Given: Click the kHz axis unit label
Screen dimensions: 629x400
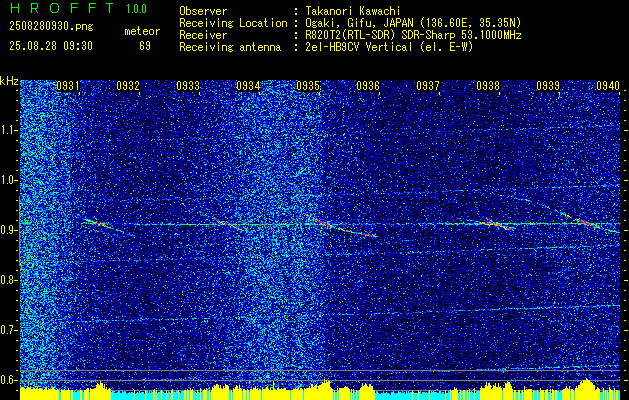Looking at the screenshot, I should tap(9, 81).
